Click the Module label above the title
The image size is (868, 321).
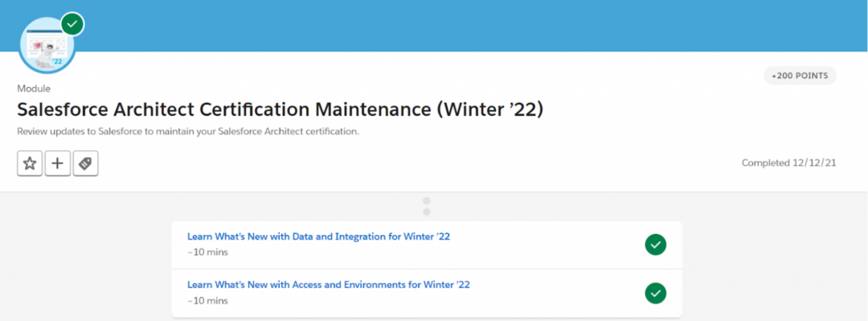[34, 88]
